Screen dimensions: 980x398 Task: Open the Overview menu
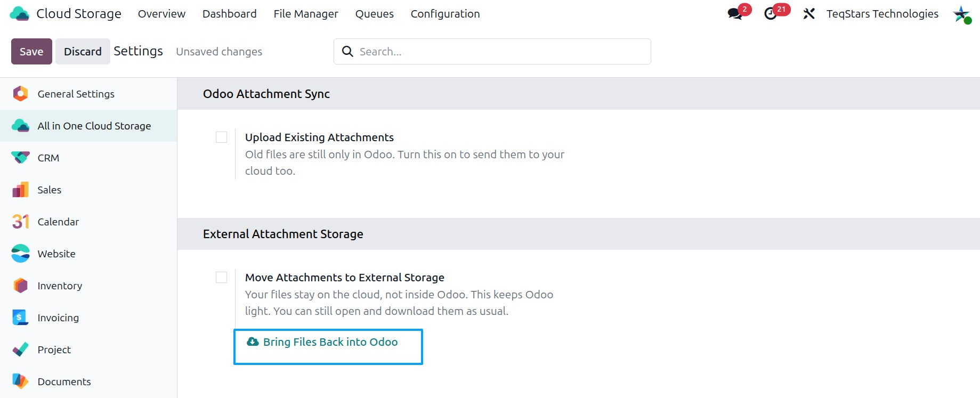[161, 14]
